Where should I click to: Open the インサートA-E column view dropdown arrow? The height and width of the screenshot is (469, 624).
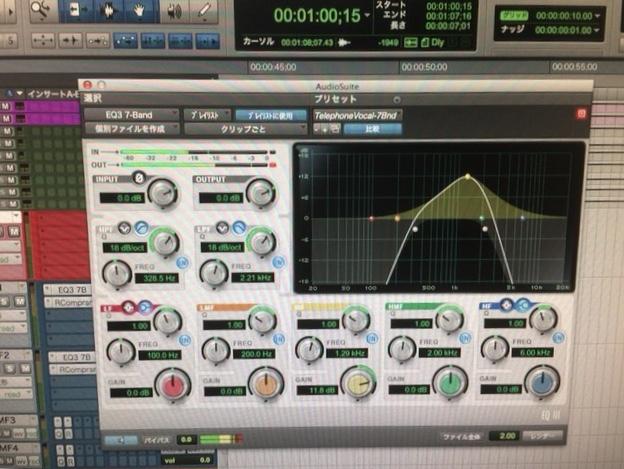20,94
